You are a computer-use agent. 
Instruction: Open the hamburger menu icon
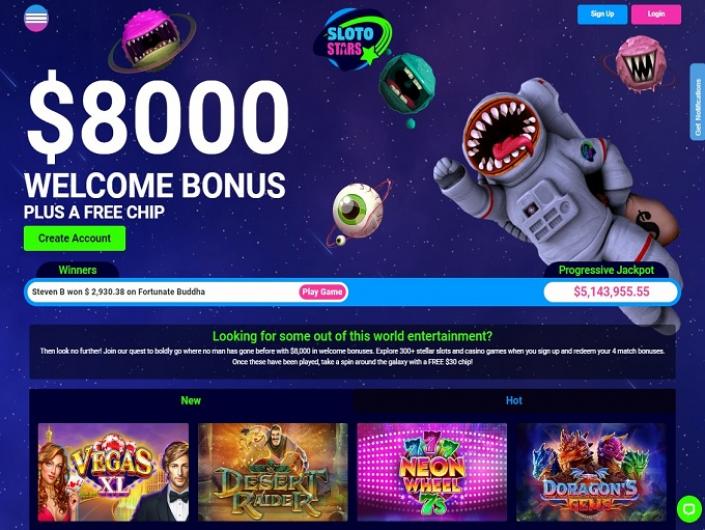36,18
